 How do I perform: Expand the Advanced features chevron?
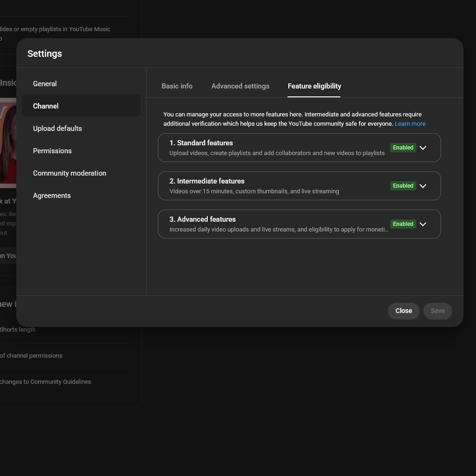423,224
